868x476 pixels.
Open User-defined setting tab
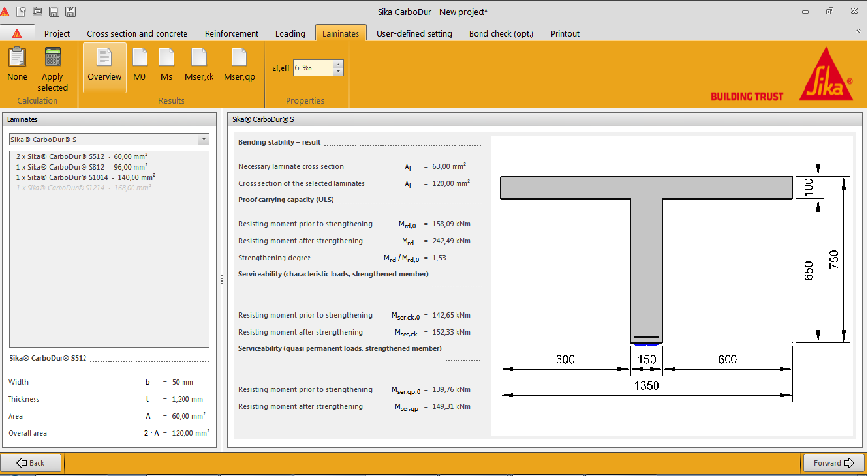point(414,33)
